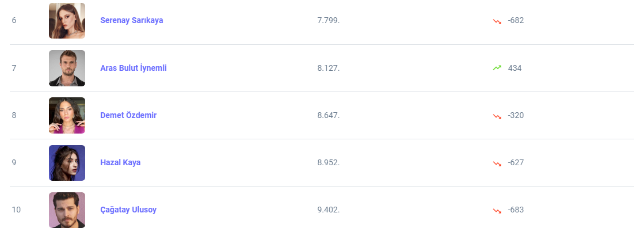Viewport: 644px width, 232px height.
Task: Click the Demet Özdemir name link
Action: pos(128,115)
